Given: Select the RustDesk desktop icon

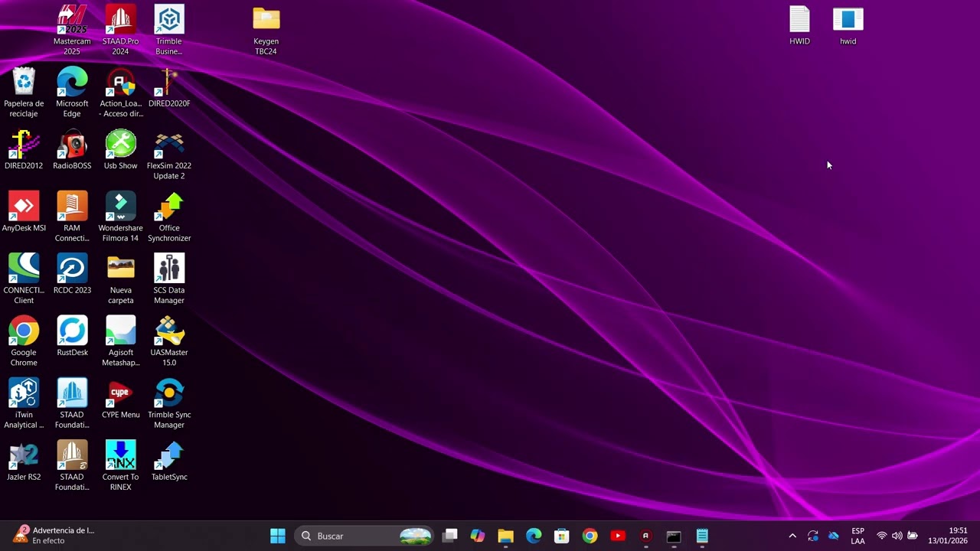Looking at the screenshot, I should pos(72,337).
